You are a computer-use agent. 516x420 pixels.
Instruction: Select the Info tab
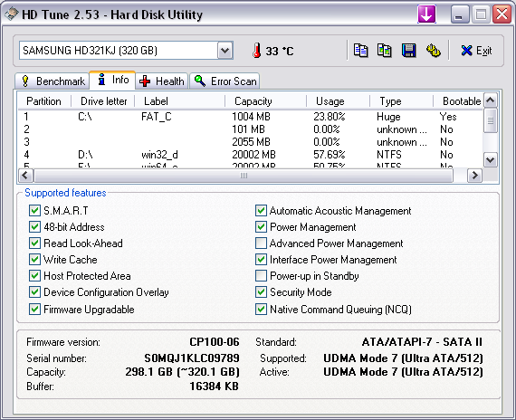112,80
